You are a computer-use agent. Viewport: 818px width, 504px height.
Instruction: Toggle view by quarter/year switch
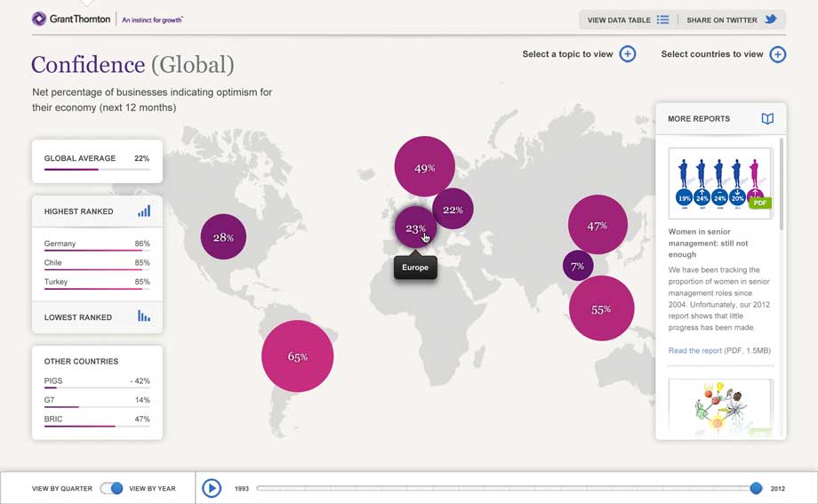coord(111,488)
